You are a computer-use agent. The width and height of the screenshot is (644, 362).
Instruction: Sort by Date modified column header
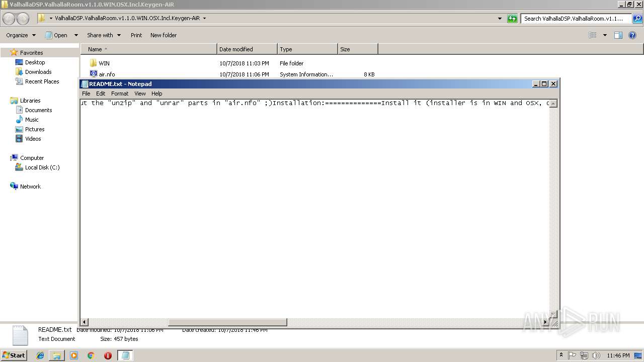[x=247, y=49]
